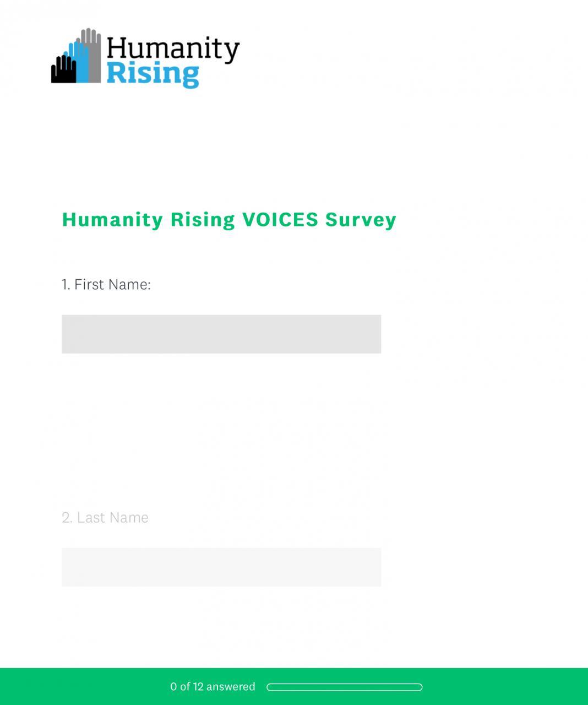This screenshot has width=588, height=705.
Task: Click the "0 of 12 answered" counter
Action: pos(213,687)
